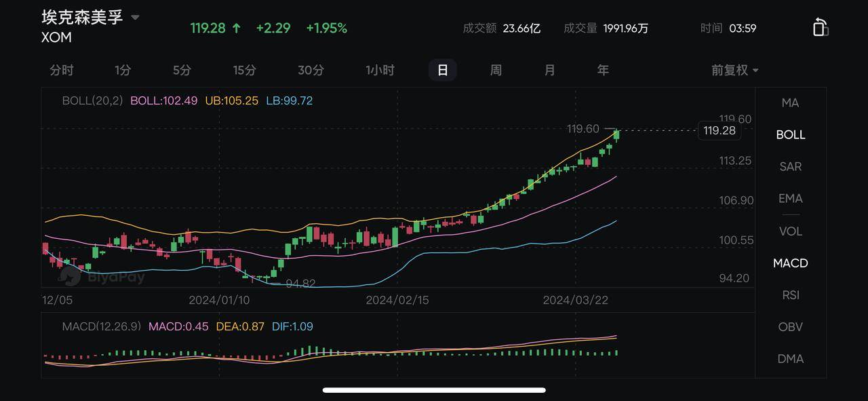868x401 pixels.
Task: Enable the EMA indicator
Action: tap(790, 198)
